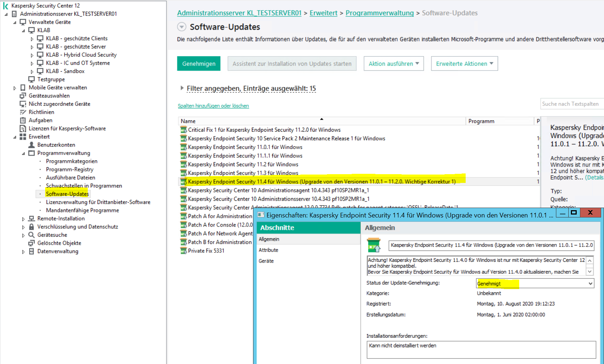Switch to the Geräte section

click(266, 261)
